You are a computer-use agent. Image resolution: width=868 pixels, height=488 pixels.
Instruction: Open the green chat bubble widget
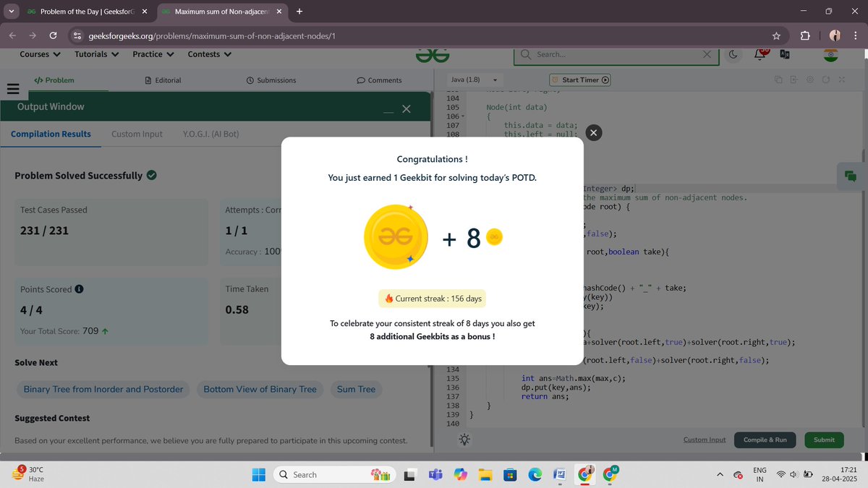click(850, 176)
